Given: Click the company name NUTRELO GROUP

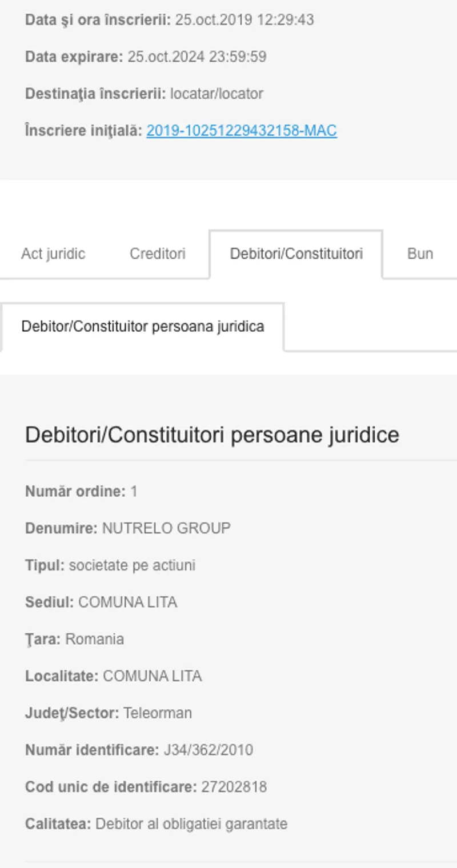Looking at the screenshot, I should click(166, 528).
